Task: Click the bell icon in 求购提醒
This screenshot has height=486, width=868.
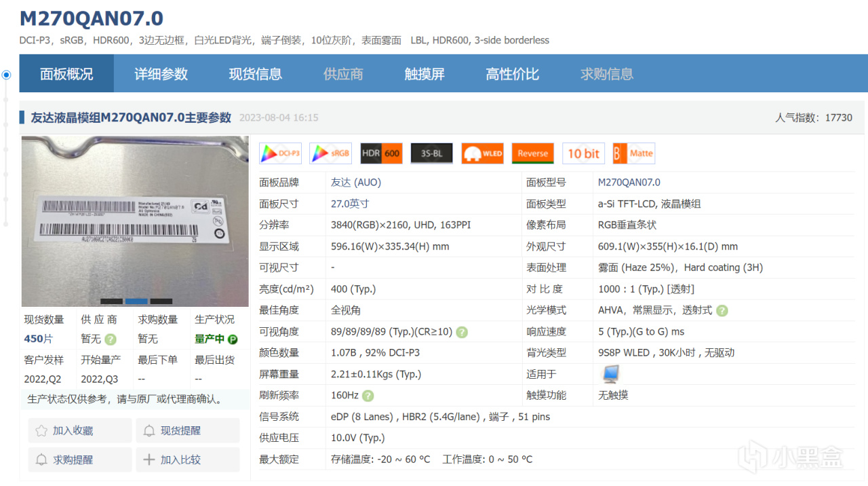Action: (41, 460)
